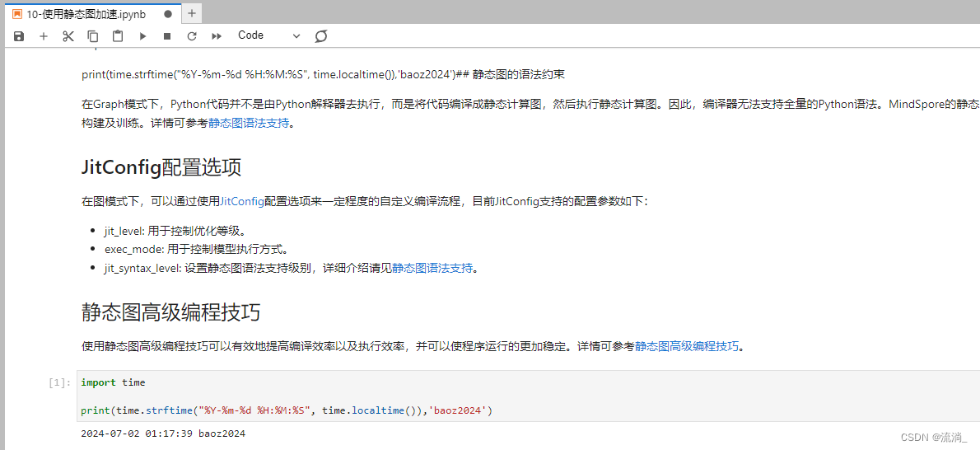Screen dimensions: 980x450
Task: Click the [1]: cell execution prompt
Action: click(x=60, y=382)
